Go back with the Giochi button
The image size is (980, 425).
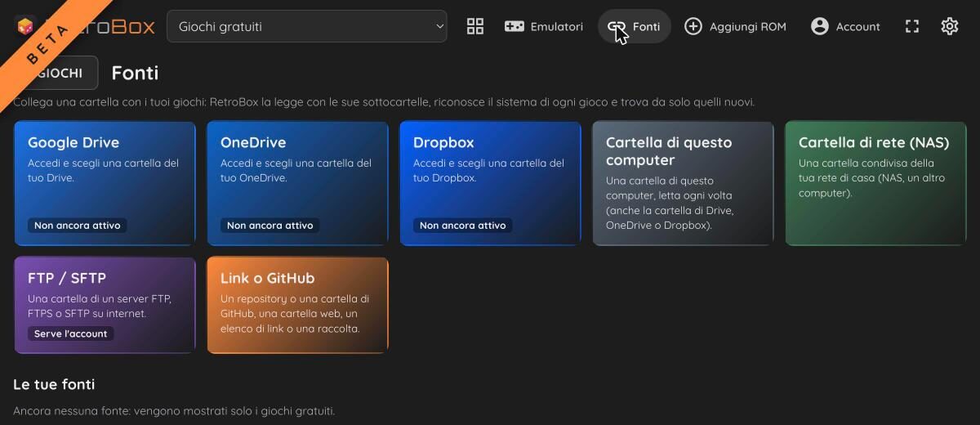[x=57, y=73]
